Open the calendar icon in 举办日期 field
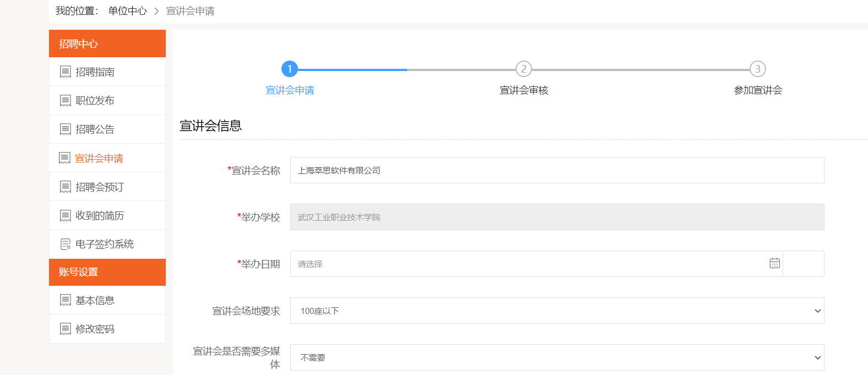This screenshot has height=375, width=868. coord(774,264)
